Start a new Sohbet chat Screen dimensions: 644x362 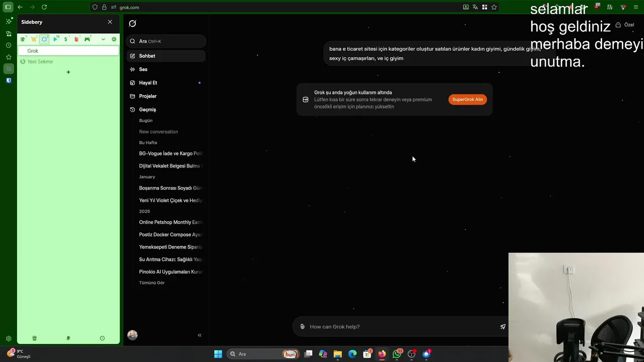click(166, 56)
